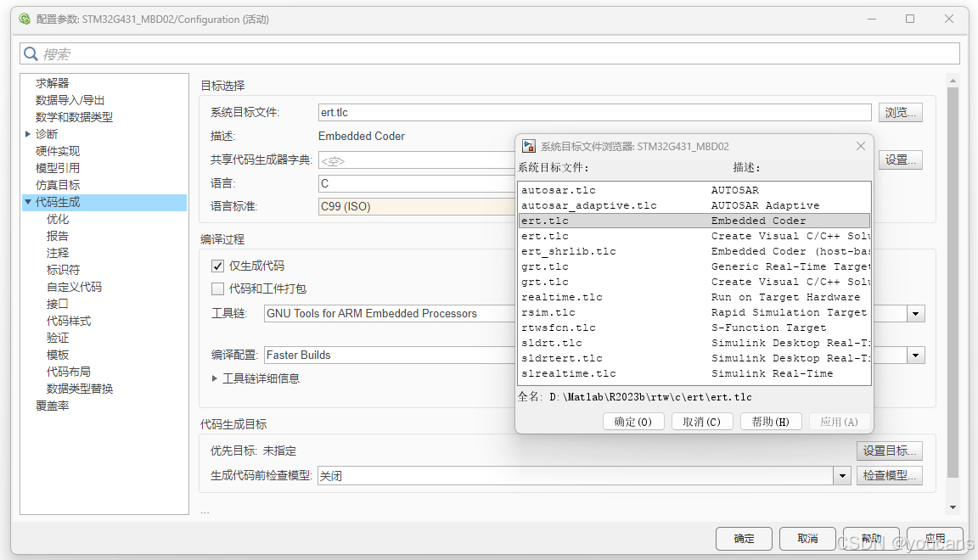
Task: Expand the 诊断 tree node
Action: pyautogui.click(x=27, y=134)
